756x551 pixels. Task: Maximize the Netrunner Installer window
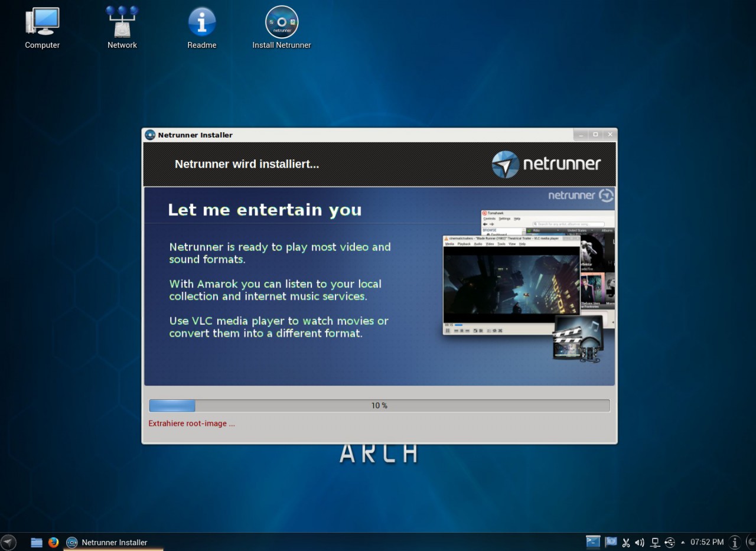595,135
